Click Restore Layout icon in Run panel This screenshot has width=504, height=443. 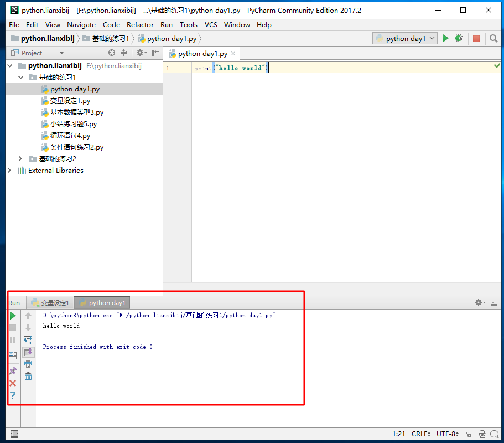point(13,356)
